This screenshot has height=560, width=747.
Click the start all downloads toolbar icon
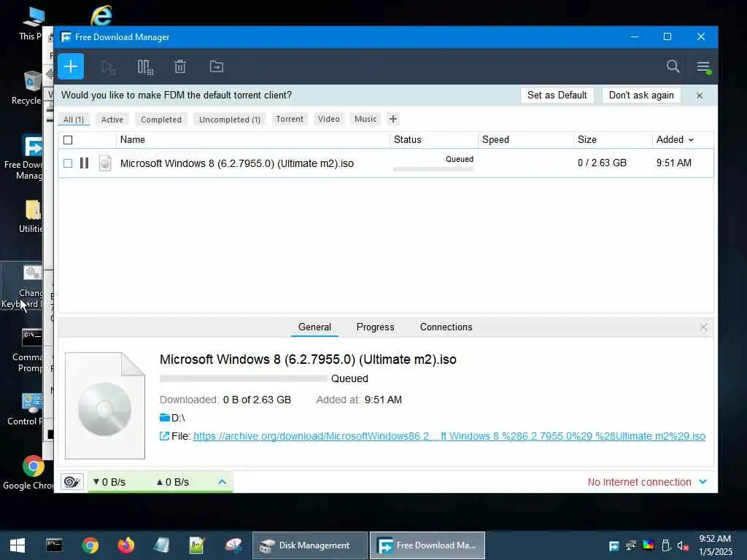coord(109,67)
